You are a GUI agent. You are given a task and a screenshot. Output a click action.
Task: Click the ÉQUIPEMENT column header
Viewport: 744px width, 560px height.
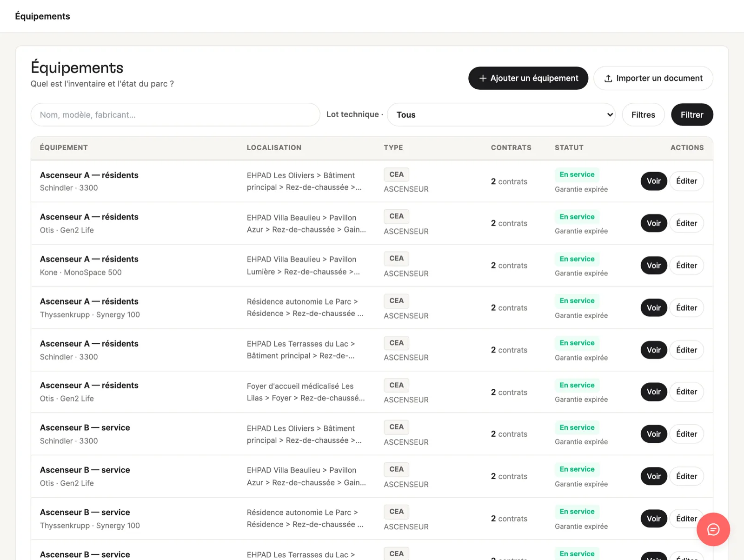(x=64, y=147)
